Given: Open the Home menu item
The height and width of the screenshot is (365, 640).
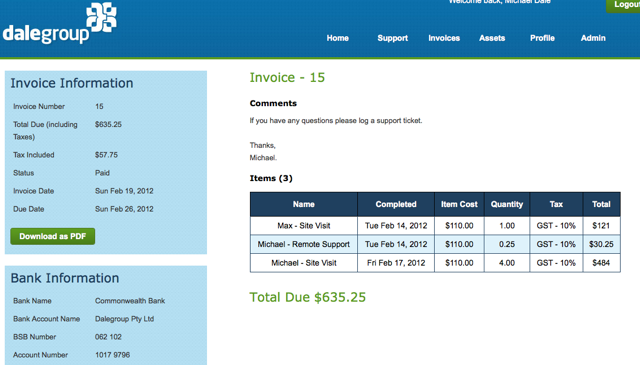Looking at the screenshot, I should tap(338, 38).
